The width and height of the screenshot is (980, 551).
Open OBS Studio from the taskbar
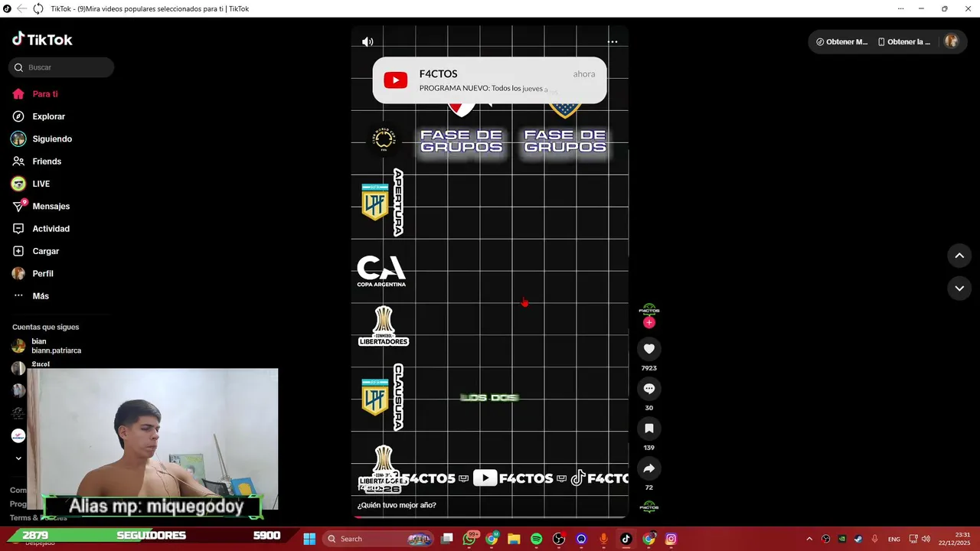(x=559, y=539)
